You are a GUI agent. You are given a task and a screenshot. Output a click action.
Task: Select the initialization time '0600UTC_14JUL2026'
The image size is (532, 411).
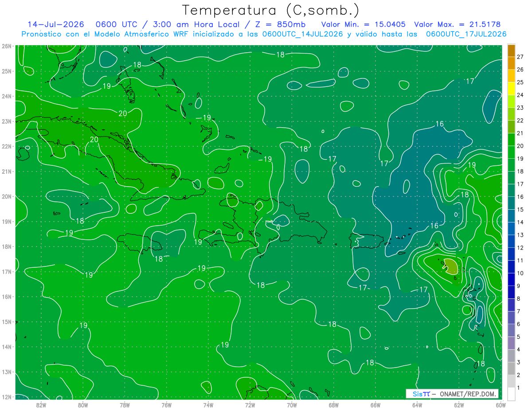(x=303, y=34)
